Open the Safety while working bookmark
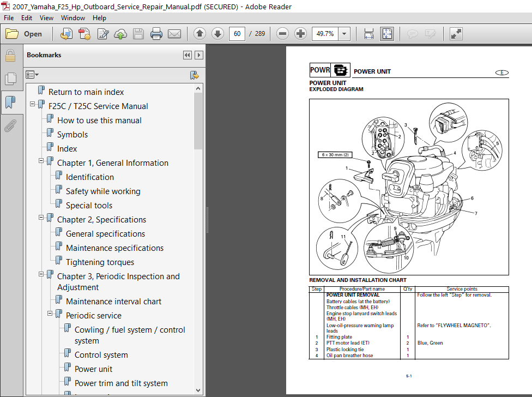 (x=103, y=191)
